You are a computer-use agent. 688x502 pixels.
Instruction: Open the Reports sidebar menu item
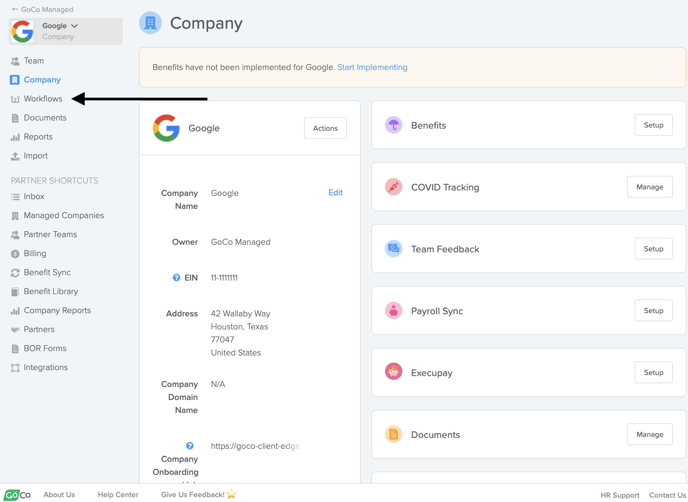38,137
